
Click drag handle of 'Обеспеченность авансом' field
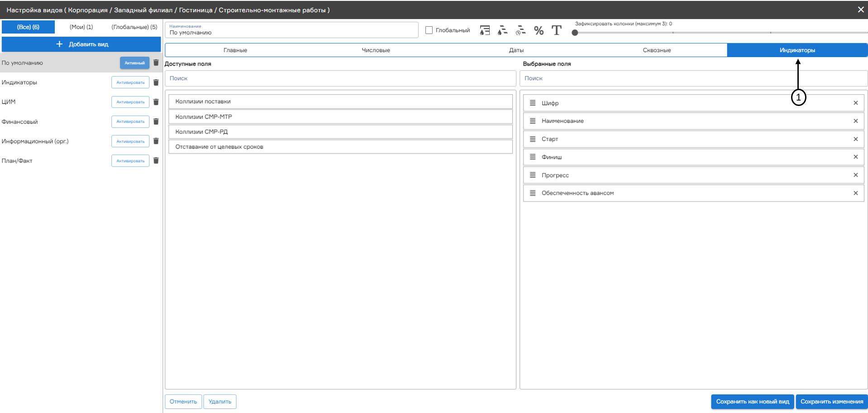pyautogui.click(x=533, y=193)
